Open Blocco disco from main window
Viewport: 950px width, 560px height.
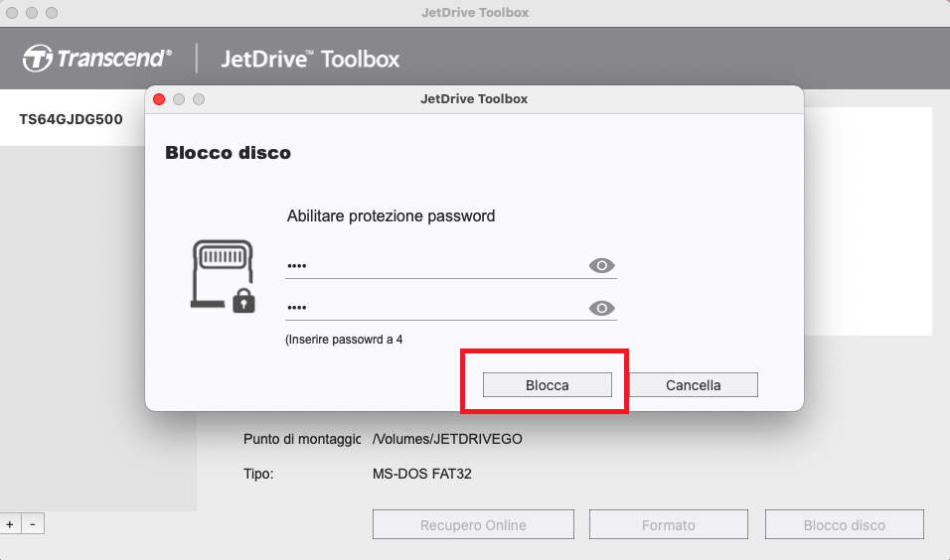[x=844, y=525]
